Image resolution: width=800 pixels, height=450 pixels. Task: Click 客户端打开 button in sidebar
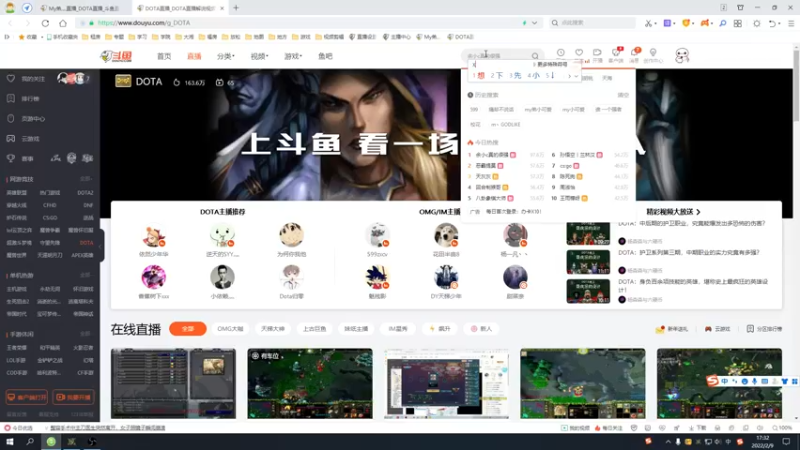coord(27,397)
